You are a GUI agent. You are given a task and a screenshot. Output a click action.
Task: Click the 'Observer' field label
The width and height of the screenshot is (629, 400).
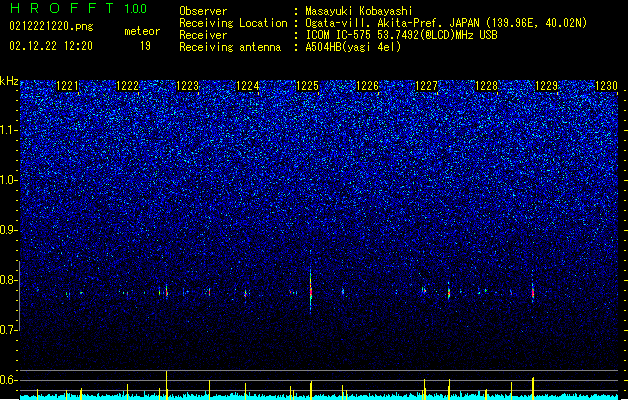203,11
